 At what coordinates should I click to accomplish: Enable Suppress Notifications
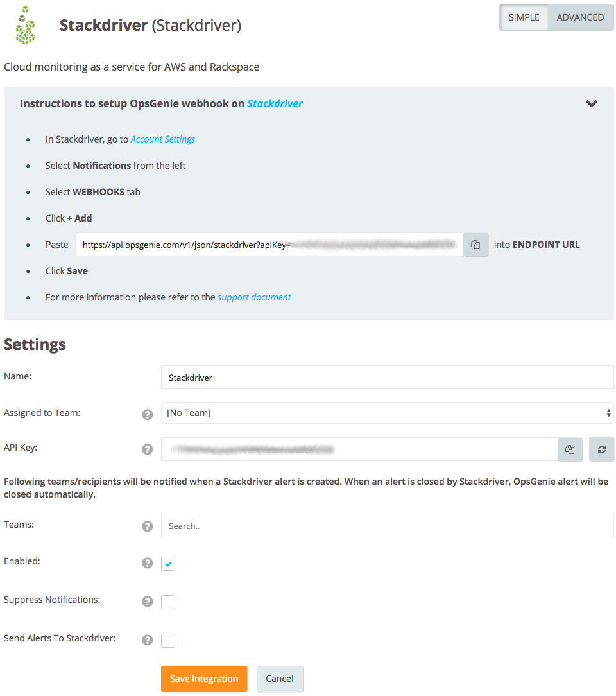(167, 602)
